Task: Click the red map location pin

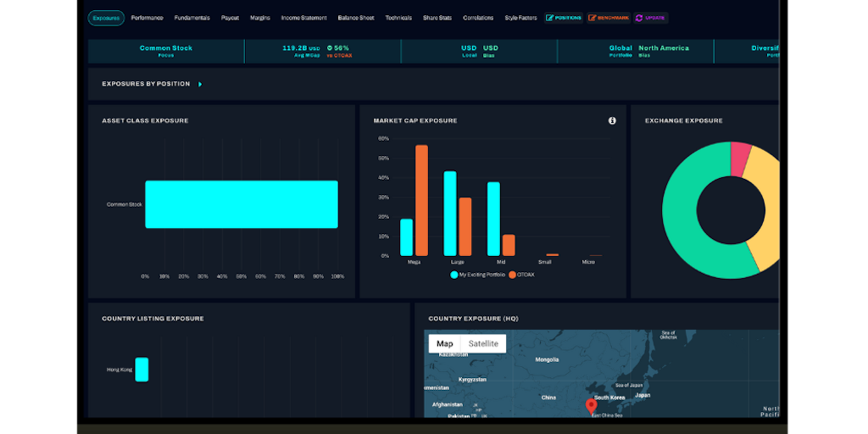Action: 591,405
